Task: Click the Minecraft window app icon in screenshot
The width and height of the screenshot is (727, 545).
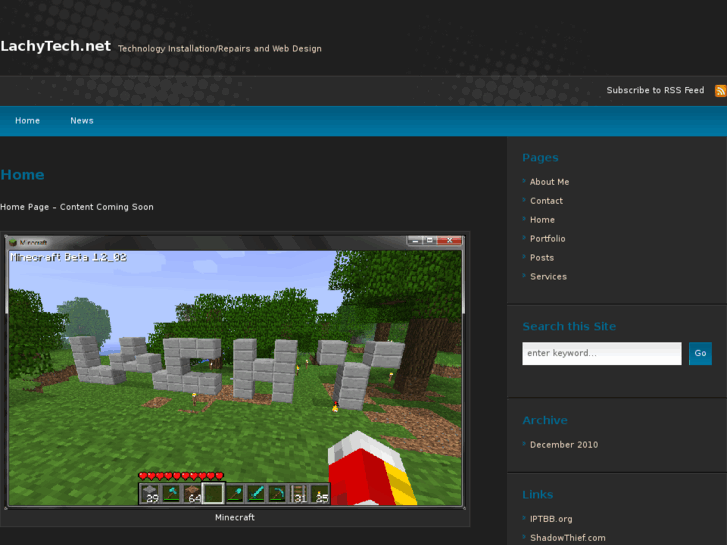Action: click(x=13, y=243)
